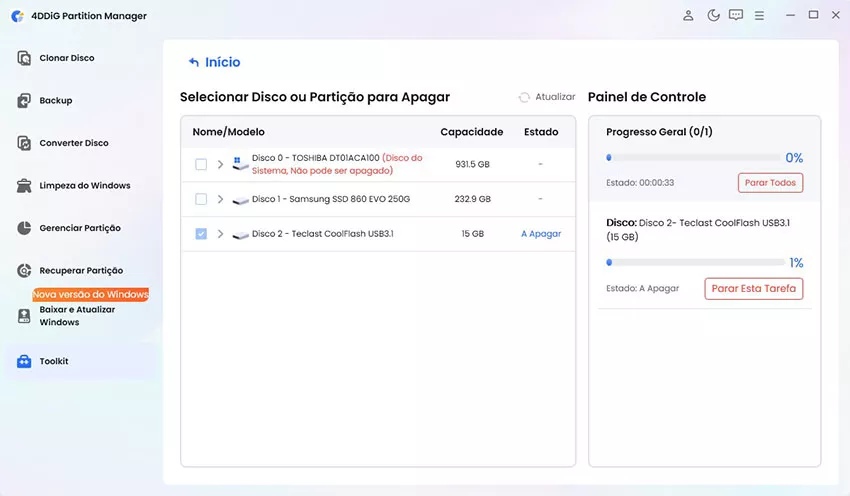This screenshot has width=850, height=496.
Task: Check the Disco 0 TOSHIBA checkbox
Action: point(201,164)
